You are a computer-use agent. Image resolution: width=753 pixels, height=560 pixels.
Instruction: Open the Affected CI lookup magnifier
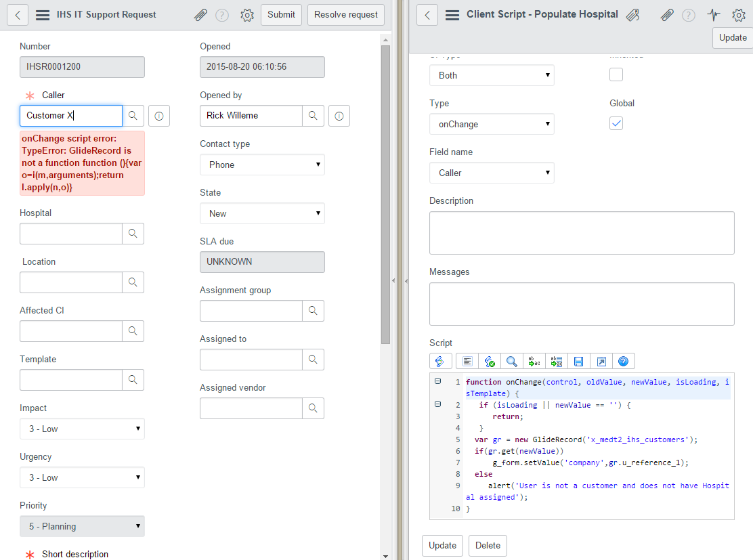(133, 331)
